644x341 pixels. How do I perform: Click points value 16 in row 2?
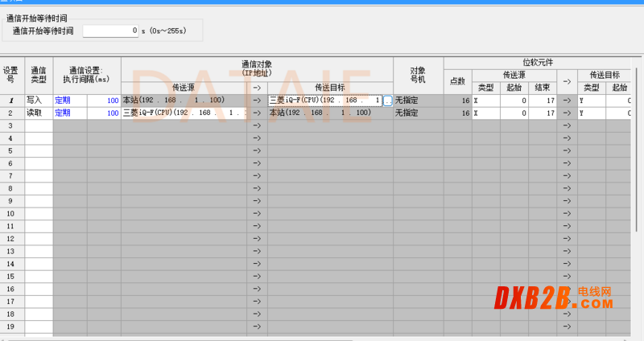pyautogui.click(x=457, y=113)
